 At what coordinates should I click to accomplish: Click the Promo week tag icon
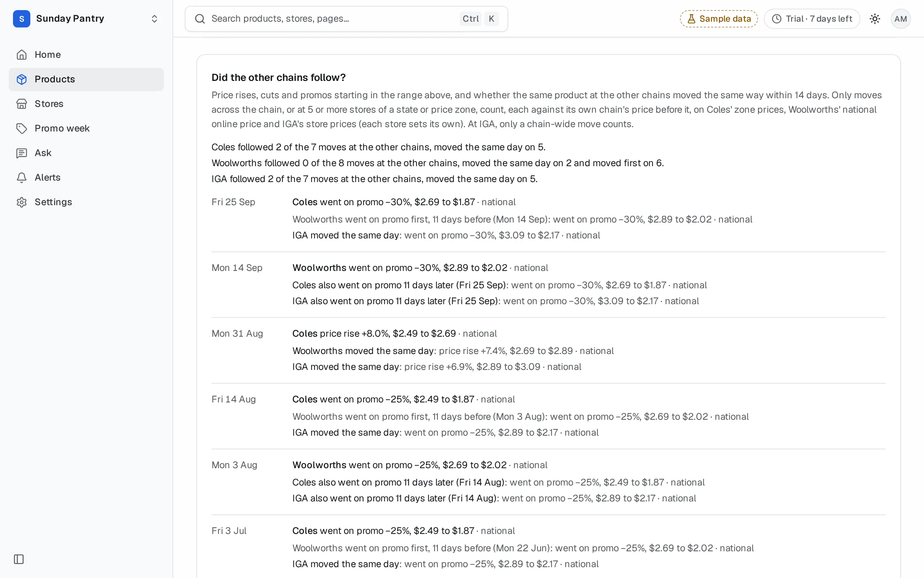(22, 129)
